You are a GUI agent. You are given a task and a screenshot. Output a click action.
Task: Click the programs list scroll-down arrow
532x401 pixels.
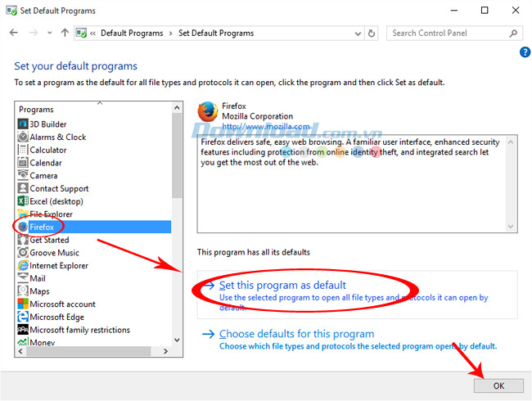point(177,340)
